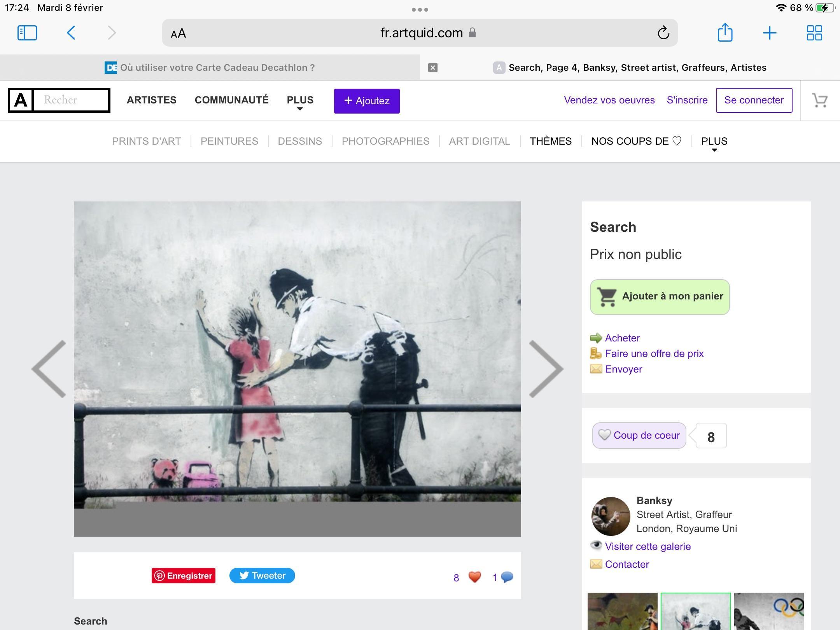Open the ARTISTES menu
The height and width of the screenshot is (630, 840).
(x=152, y=100)
